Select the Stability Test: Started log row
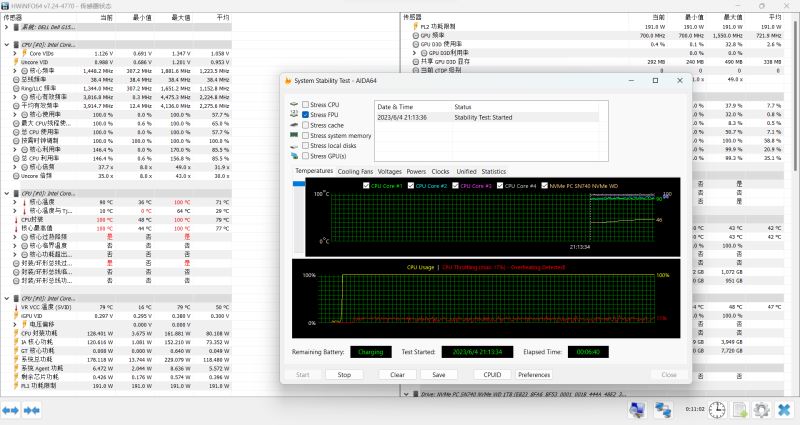 pos(487,117)
